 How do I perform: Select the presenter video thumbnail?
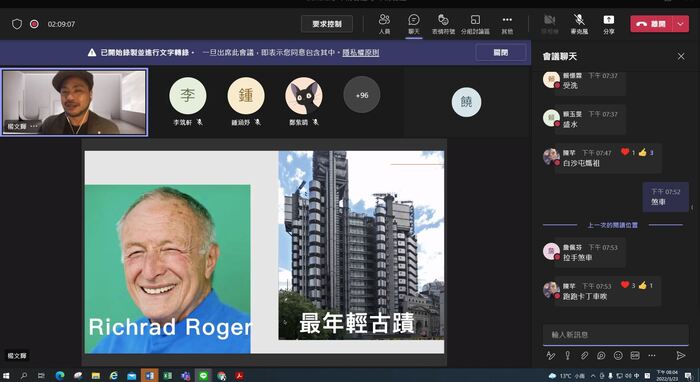tap(74, 102)
